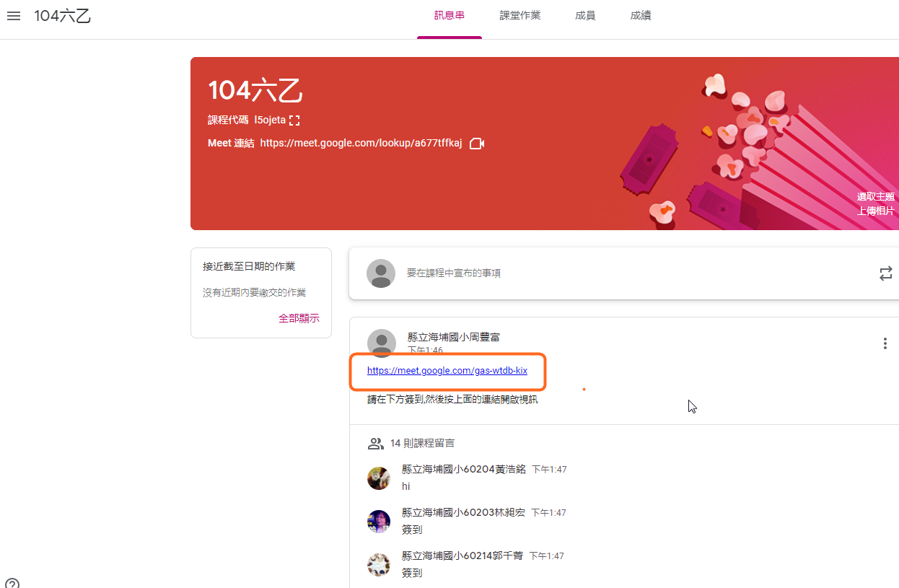This screenshot has width=899, height=588.
Task: Click 上傳相片 to upload a photo
Action: coord(875,211)
